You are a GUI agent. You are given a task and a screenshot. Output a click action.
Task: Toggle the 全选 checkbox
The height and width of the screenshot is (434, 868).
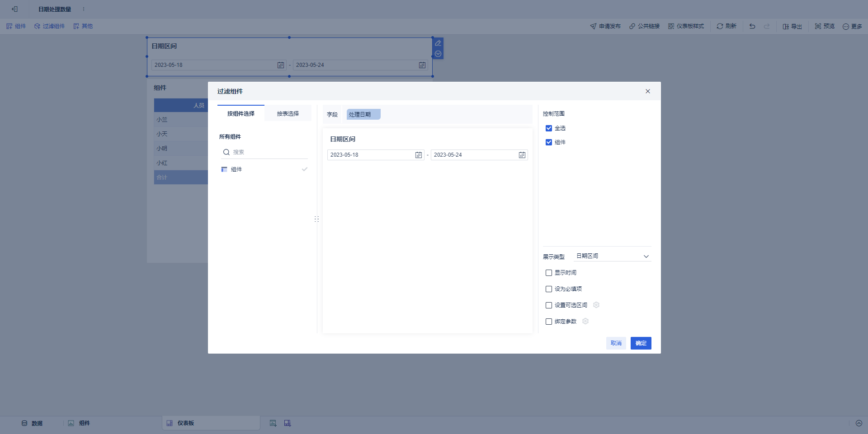pyautogui.click(x=549, y=128)
